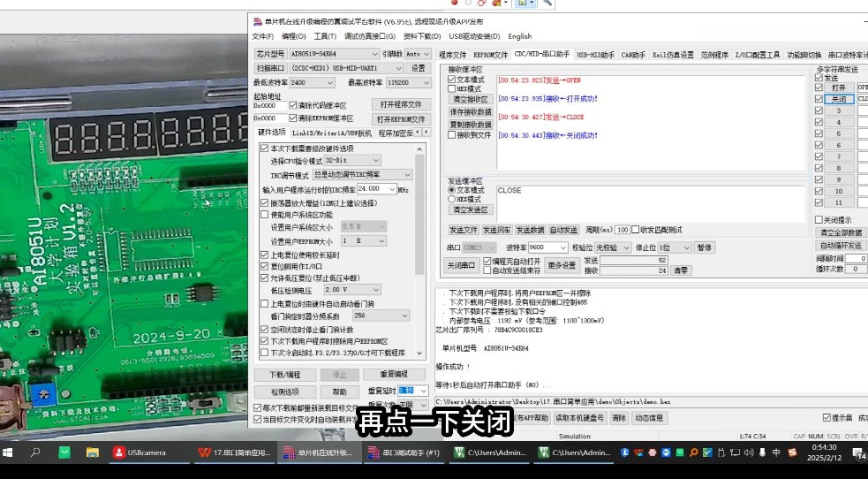Open chip model AI8051U-34K64 dropdown
The image size is (868, 479).
coord(334,54)
